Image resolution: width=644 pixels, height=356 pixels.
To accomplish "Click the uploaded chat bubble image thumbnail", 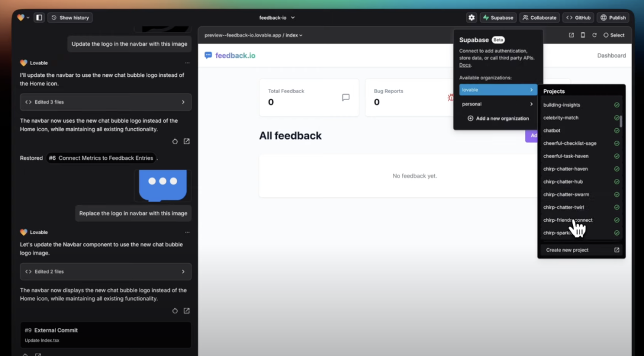I will click(x=163, y=185).
